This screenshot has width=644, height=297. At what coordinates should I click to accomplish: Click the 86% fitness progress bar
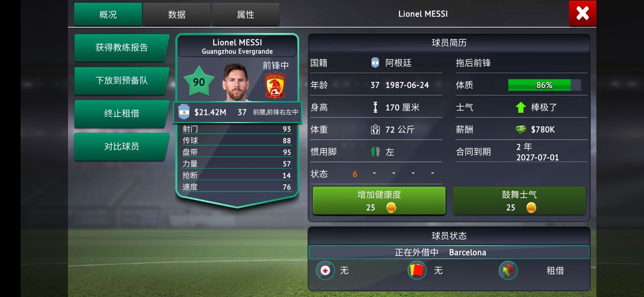(544, 85)
